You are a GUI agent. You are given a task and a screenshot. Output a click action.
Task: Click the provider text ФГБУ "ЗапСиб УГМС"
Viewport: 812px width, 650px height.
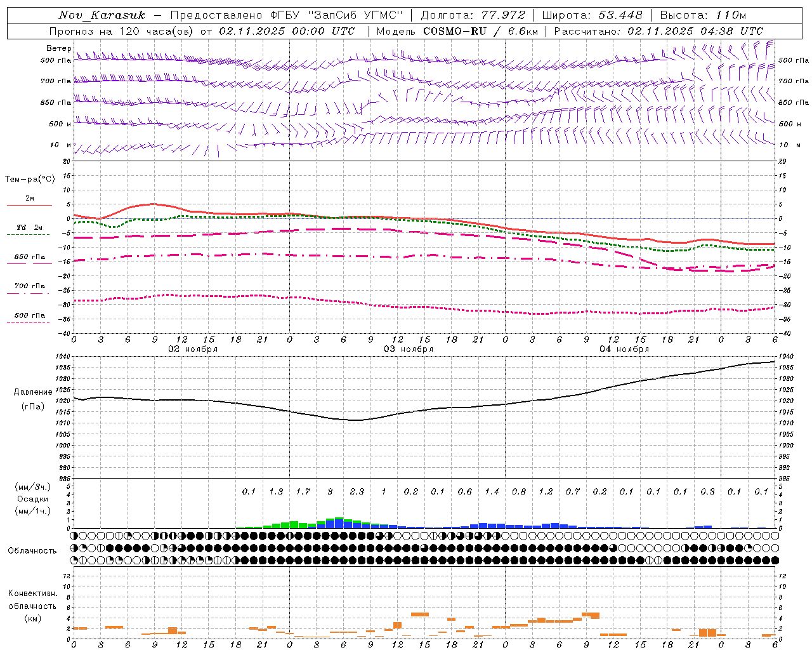coord(337,15)
